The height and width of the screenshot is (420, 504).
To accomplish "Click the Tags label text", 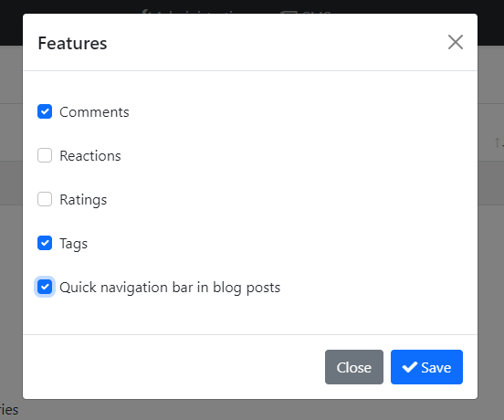I will [x=74, y=244].
